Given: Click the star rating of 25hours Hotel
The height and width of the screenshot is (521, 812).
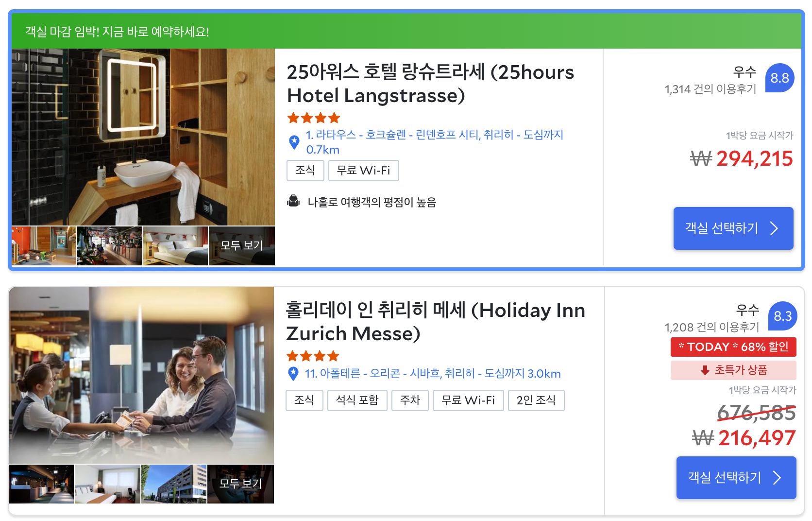Looking at the screenshot, I should tap(314, 118).
